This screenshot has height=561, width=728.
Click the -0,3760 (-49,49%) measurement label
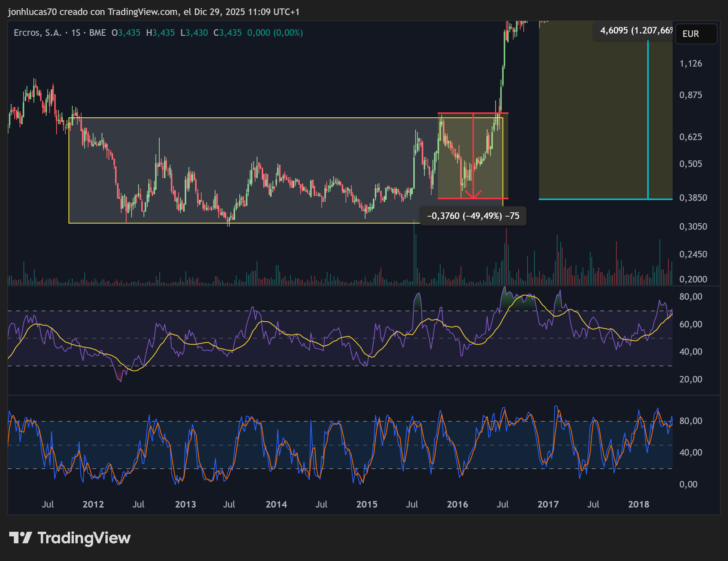(473, 216)
